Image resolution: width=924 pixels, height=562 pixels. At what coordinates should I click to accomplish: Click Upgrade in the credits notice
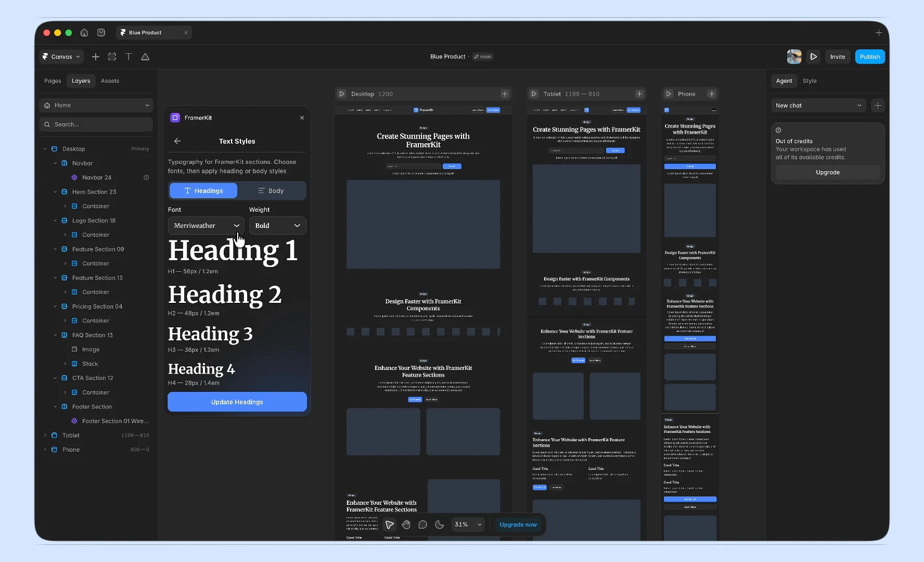coord(828,172)
